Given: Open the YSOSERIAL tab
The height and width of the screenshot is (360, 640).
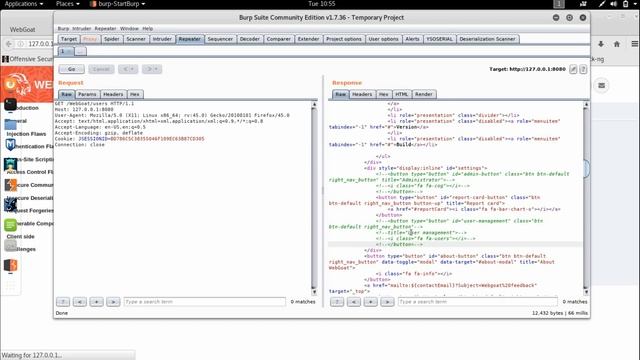Looking at the screenshot, I should [439, 39].
